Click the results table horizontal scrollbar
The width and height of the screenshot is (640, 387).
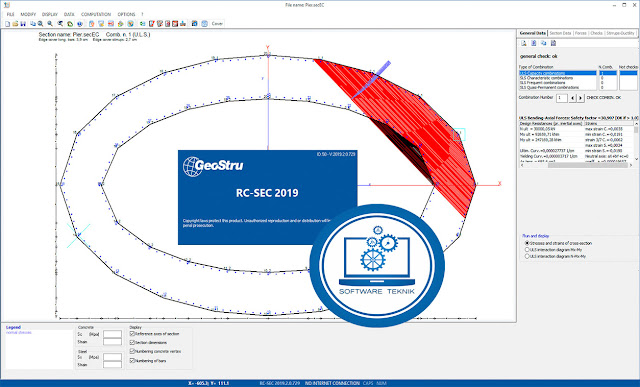(576, 165)
